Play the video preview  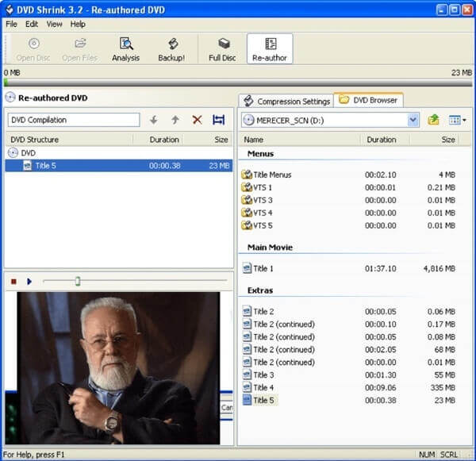tap(29, 282)
